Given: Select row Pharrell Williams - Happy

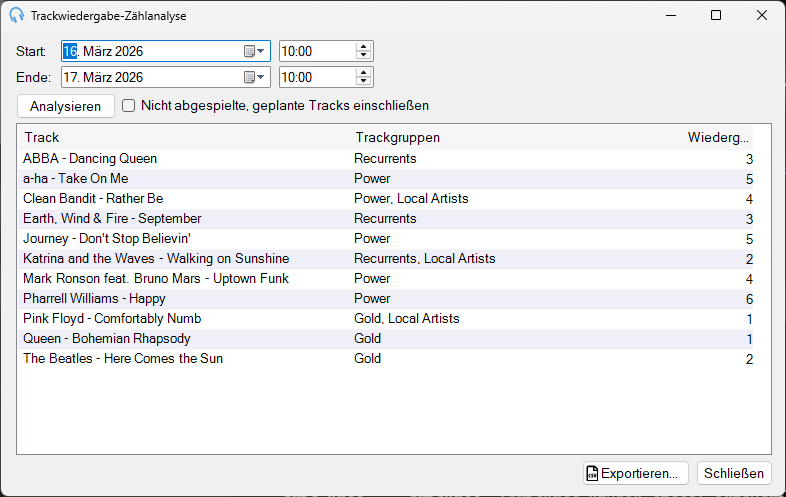Looking at the screenshot, I should point(385,299).
